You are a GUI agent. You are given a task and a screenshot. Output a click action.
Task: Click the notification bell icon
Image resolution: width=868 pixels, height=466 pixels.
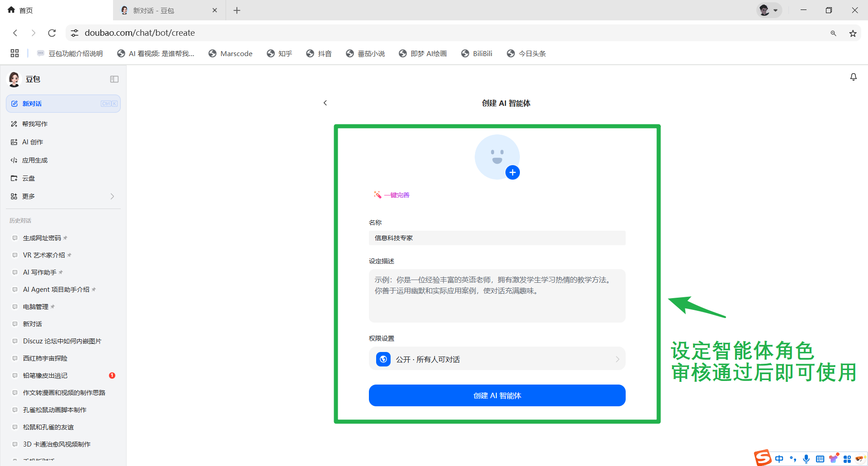[853, 77]
